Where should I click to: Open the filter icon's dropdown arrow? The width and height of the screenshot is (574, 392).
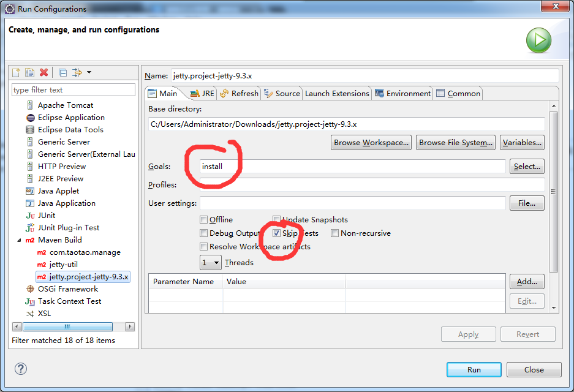point(89,72)
